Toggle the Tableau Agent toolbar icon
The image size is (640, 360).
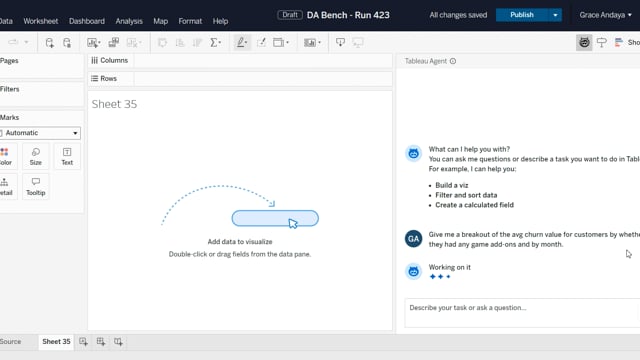584,42
